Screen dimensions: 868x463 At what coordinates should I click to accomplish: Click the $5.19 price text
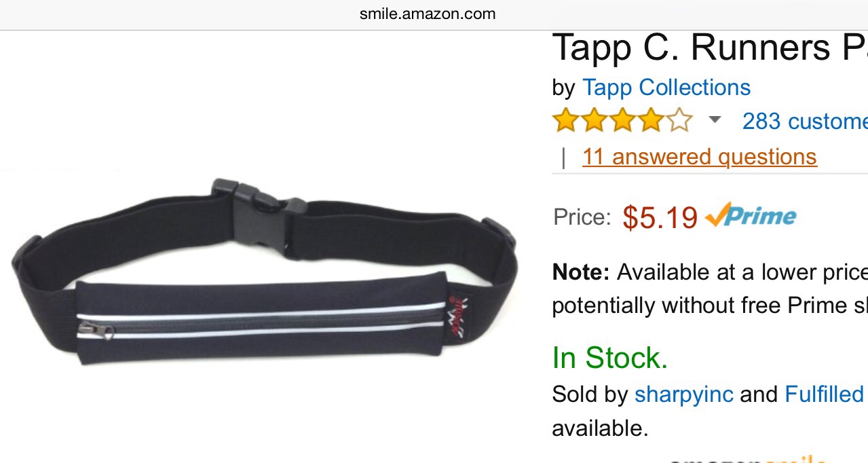[660, 217]
